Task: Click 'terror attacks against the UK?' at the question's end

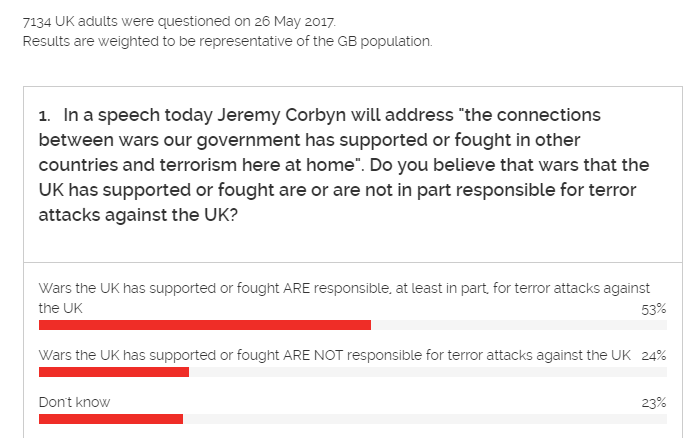Action: [138, 213]
